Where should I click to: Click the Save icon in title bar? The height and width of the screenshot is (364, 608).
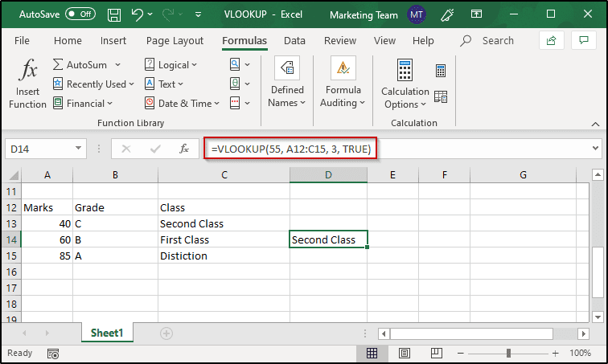point(114,15)
